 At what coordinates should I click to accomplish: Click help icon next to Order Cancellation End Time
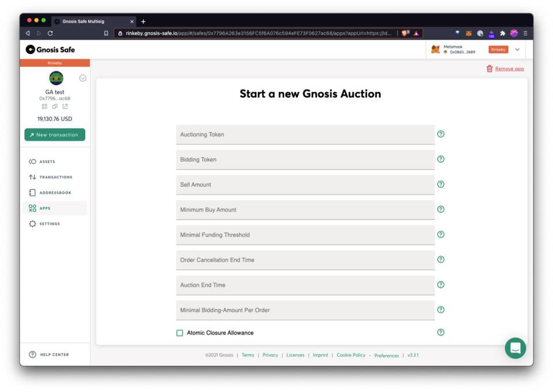(x=441, y=260)
